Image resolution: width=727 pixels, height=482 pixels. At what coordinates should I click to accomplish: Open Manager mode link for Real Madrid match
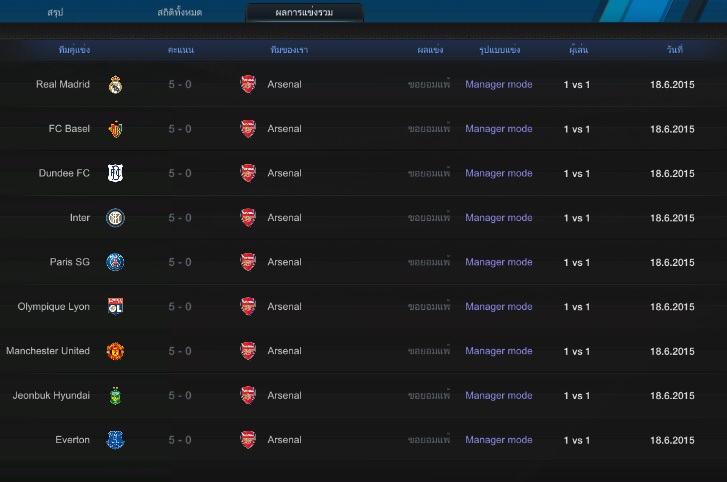pos(498,85)
